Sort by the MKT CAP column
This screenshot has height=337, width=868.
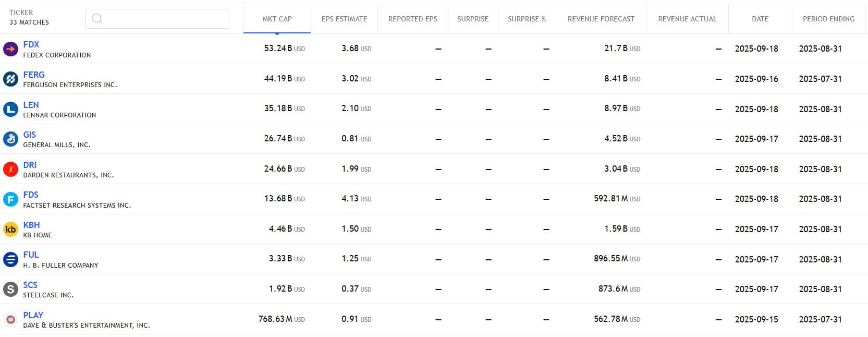(x=277, y=19)
